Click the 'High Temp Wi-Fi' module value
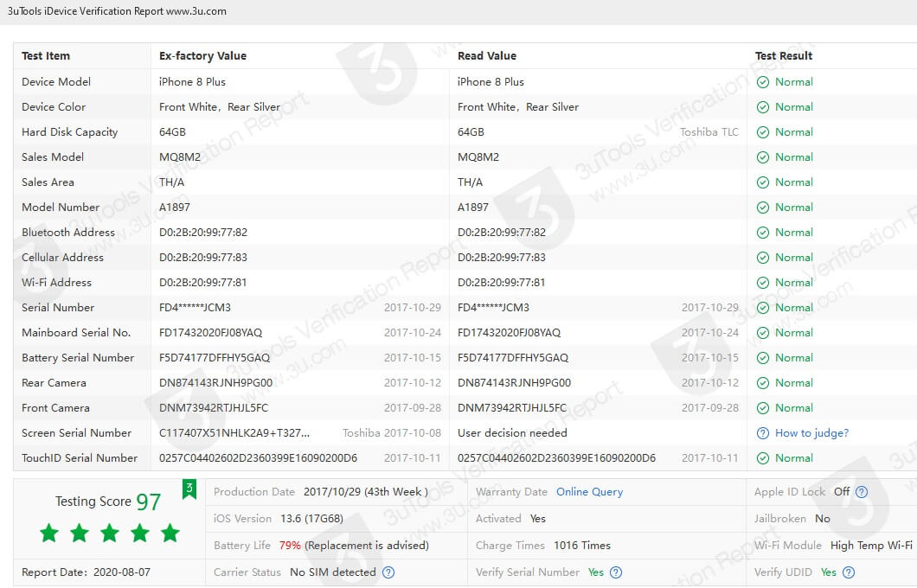The height and width of the screenshot is (588, 917). click(871, 546)
